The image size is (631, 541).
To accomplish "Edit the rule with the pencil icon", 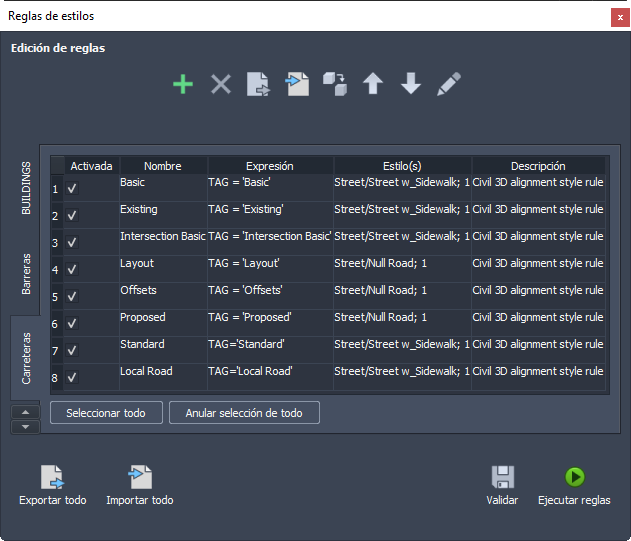I will (x=449, y=84).
